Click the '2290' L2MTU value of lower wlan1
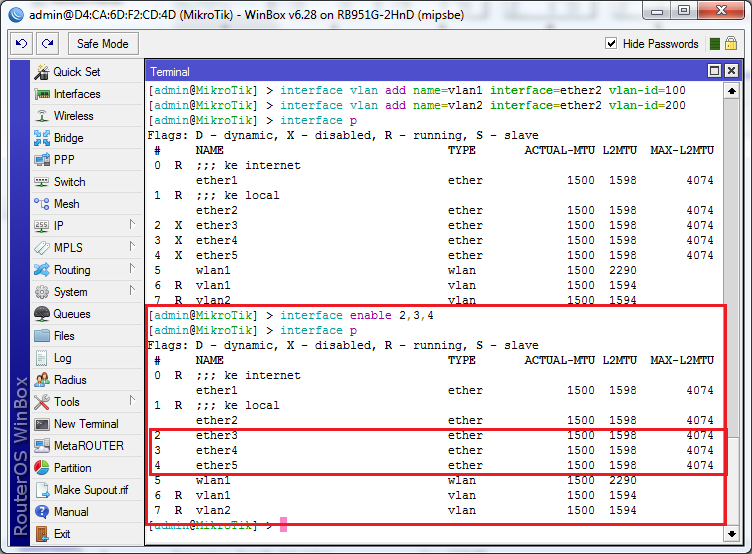Screen dimensions: 752x554 [623, 480]
